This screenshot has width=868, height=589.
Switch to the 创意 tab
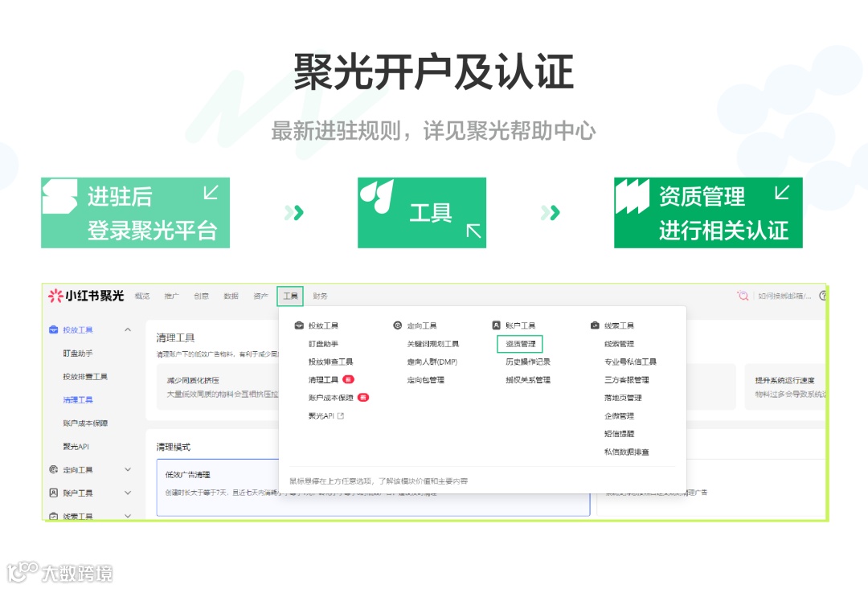[202, 297]
